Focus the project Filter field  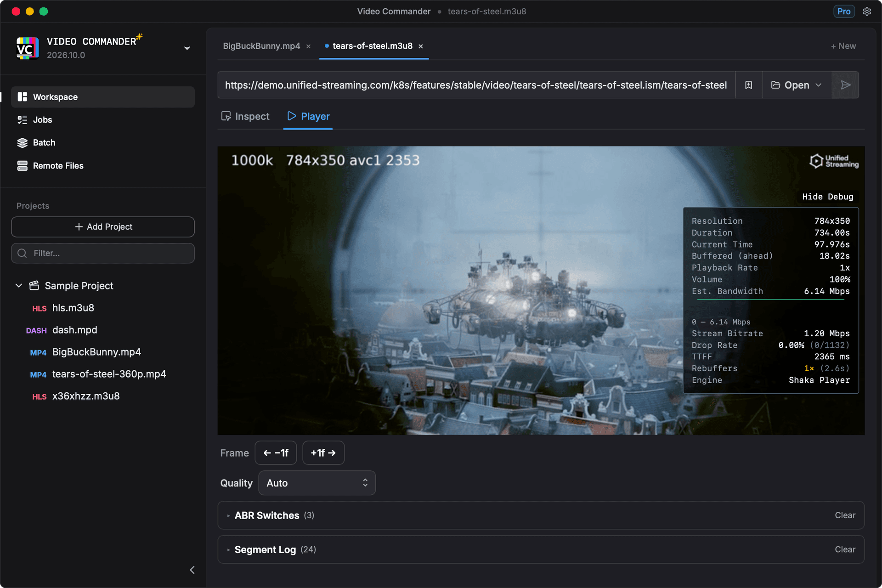pyautogui.click(x=103, y=253)
